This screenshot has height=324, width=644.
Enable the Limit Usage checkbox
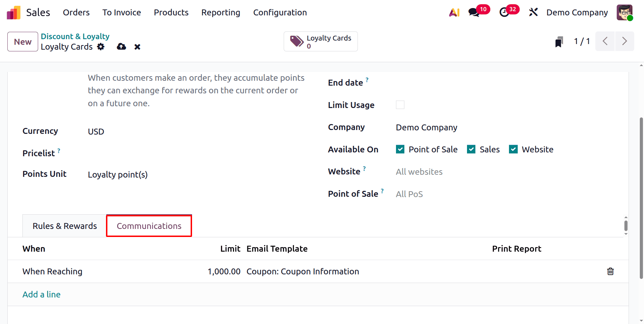pos(400,105)
